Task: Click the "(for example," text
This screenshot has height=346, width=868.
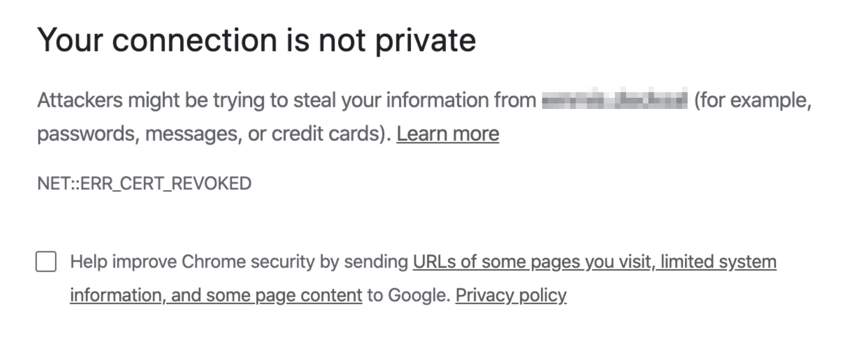Action: point(752,100)
